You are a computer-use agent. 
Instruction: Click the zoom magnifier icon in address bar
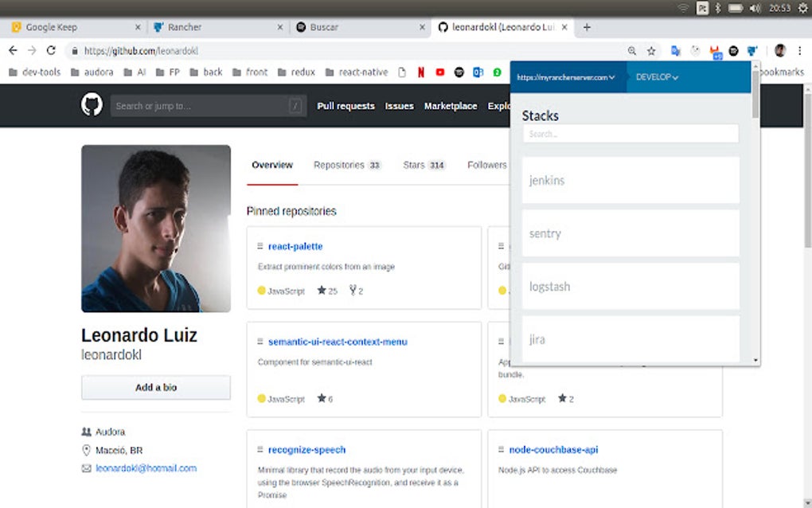631,50
